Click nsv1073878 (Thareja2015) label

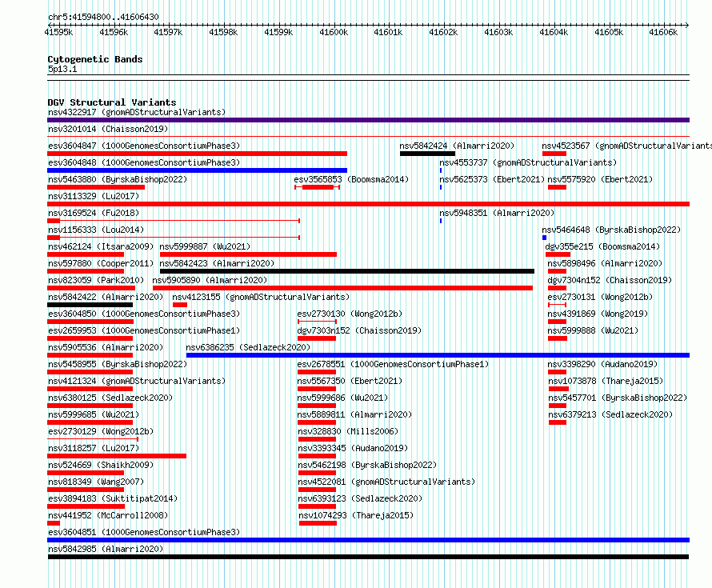pos(606,381)
